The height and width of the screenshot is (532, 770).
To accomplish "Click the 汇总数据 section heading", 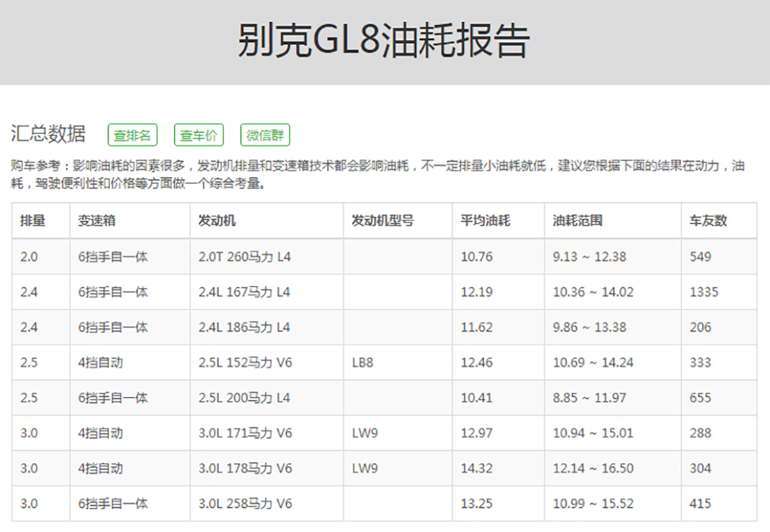I will [48, 134].
